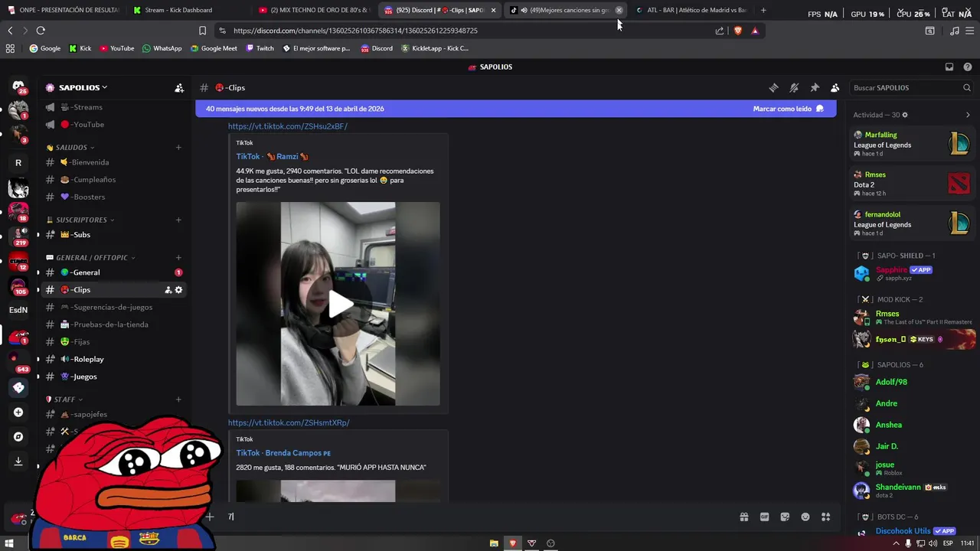Open Clips channel settings gear
The width and height of the screenshot is (980, 551).
[x=178, y=290]
